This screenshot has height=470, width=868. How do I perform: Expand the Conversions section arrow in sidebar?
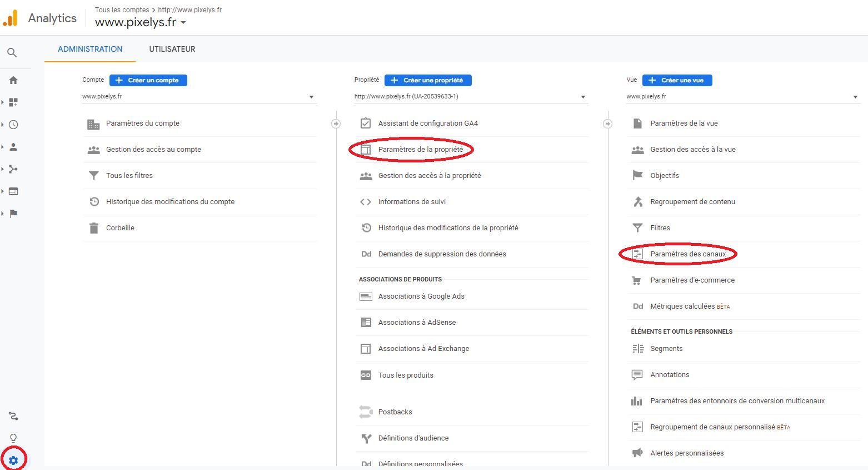pos(3,214)
